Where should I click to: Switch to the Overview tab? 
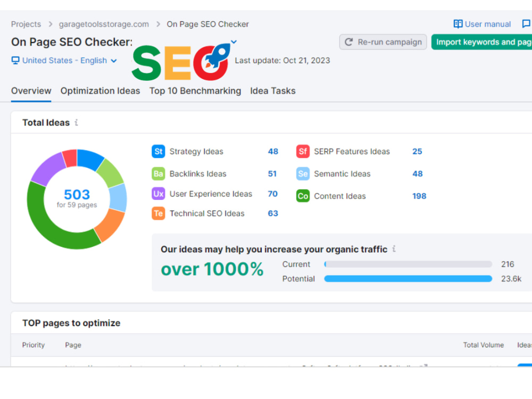tap(31, 91)
